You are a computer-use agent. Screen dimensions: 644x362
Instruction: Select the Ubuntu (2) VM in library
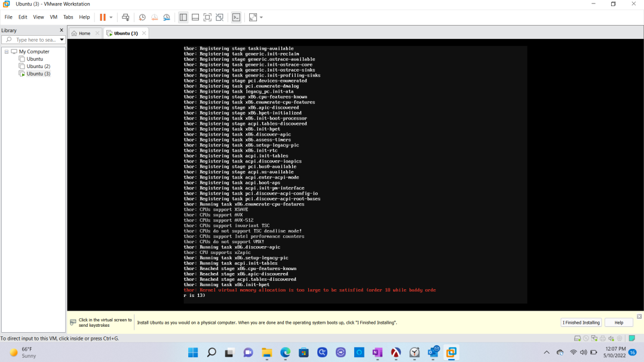[x=38, y=66]
